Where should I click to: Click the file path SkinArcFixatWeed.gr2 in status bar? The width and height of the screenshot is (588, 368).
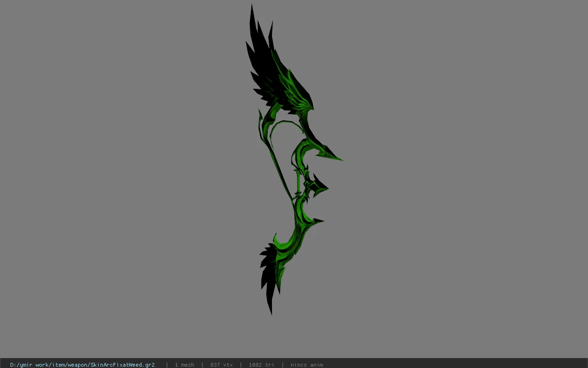pyautogui.click(x=82, y=365)
